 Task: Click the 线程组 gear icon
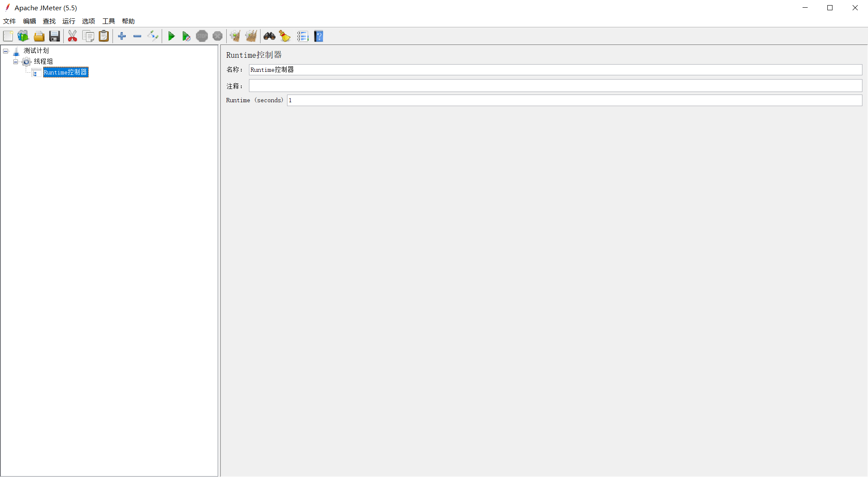(27, 62)
